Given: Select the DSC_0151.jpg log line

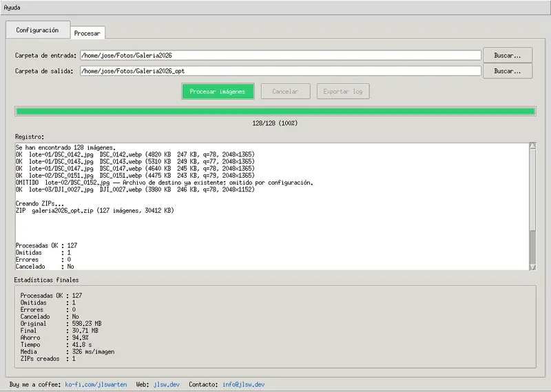Looking at the screenshot, I should tap(135, 176).
